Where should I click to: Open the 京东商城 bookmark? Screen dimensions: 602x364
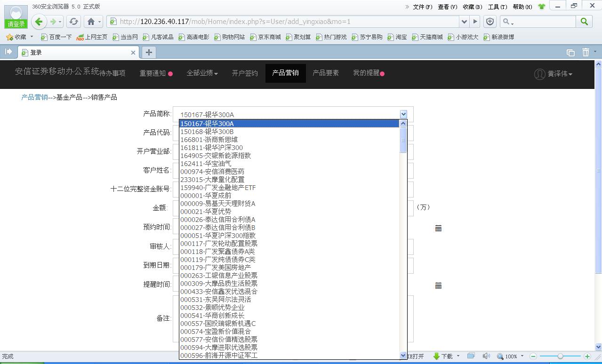(265, 37)
